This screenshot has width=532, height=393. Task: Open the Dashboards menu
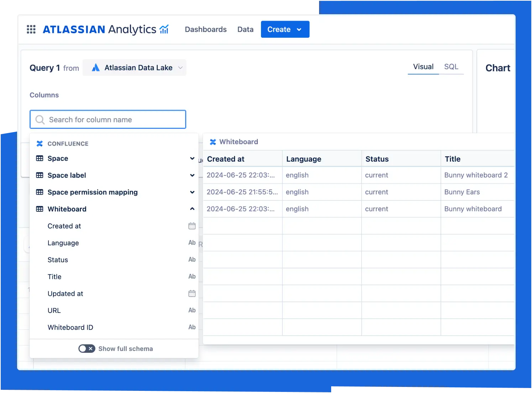pos(206,30)
